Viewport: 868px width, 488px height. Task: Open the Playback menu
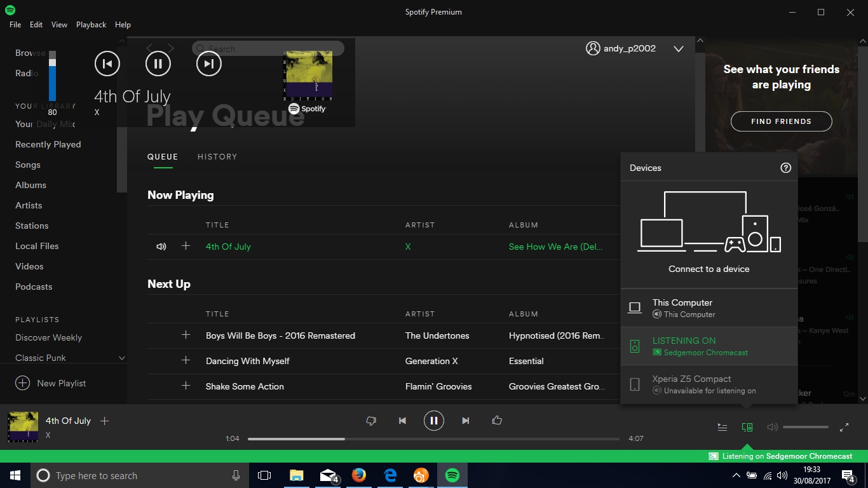91,24
